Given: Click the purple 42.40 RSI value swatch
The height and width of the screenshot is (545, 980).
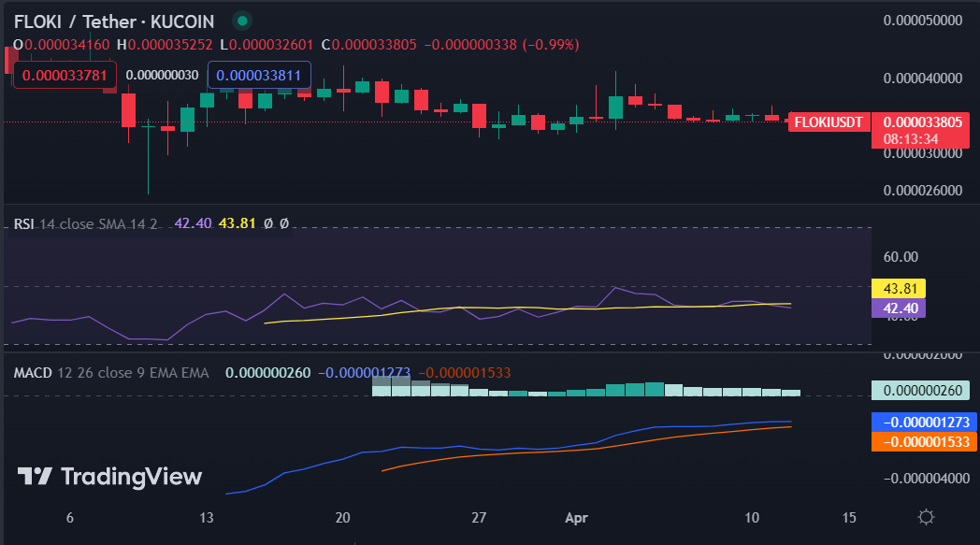Looking at the screenshot, I should (x=901, y=308).
